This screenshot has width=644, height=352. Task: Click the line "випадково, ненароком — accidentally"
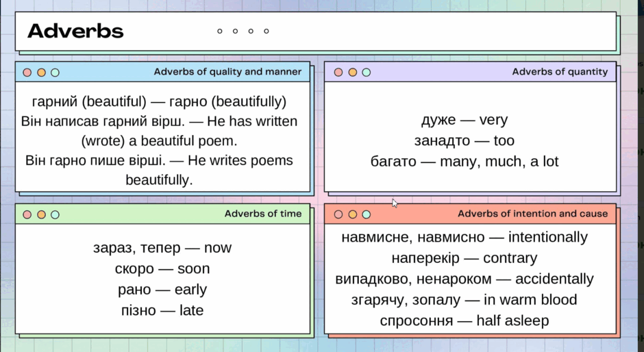pos(465,279)
